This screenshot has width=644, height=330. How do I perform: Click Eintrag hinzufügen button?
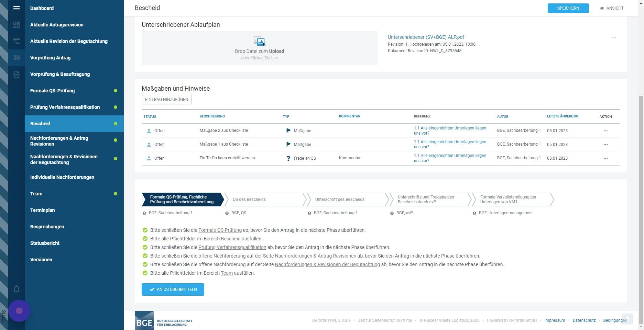166,100
